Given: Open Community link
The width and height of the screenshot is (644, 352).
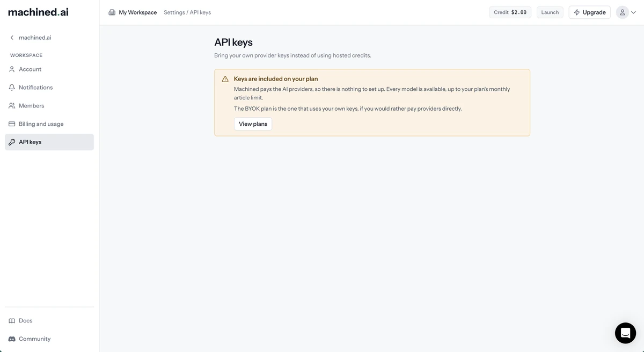Looking at the screenshot, I should [49, 339].
